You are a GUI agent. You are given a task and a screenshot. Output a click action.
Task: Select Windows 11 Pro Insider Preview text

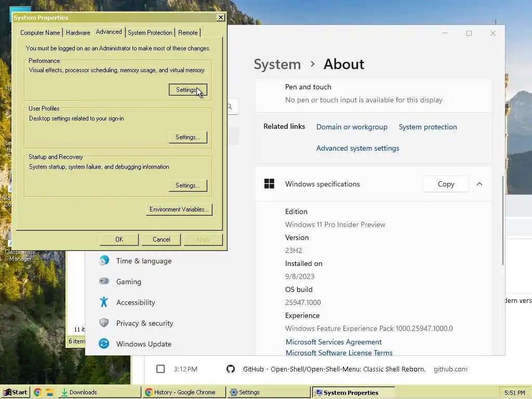(335, 224)
